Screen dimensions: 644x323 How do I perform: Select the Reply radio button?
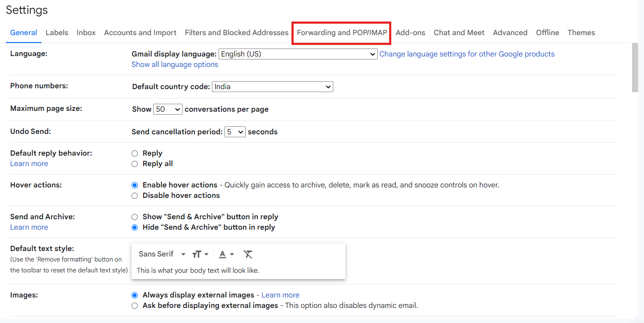[x=134, y=154]
